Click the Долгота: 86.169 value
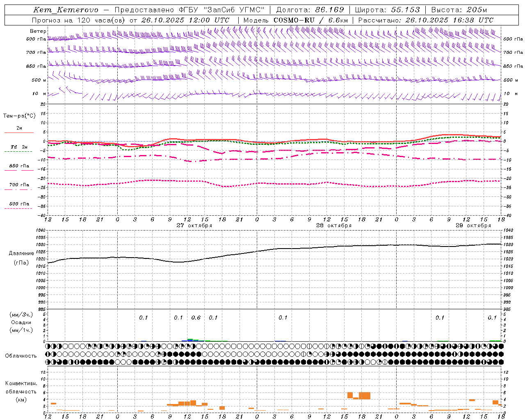The height and width of the screenshot is (420, 525). 310,10
